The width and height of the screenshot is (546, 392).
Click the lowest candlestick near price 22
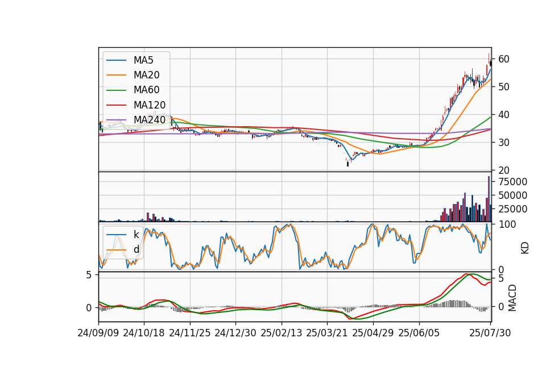[348, 163]
